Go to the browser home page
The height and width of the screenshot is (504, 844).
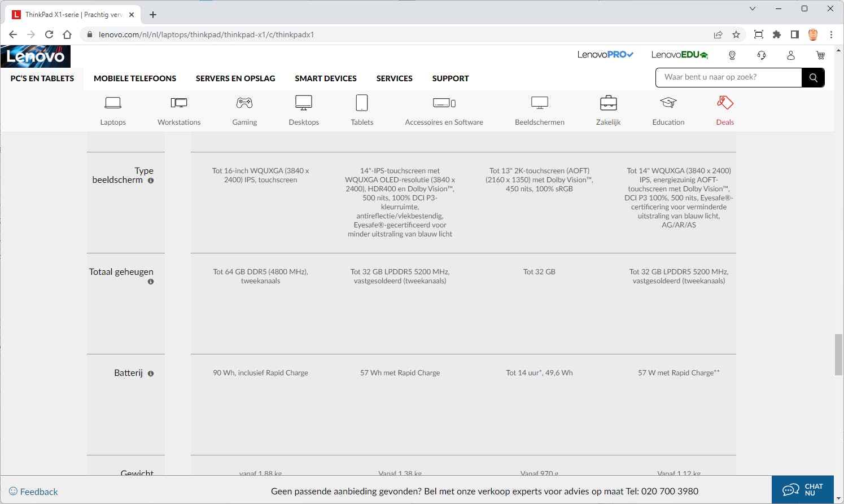click(x=67, y=34)
